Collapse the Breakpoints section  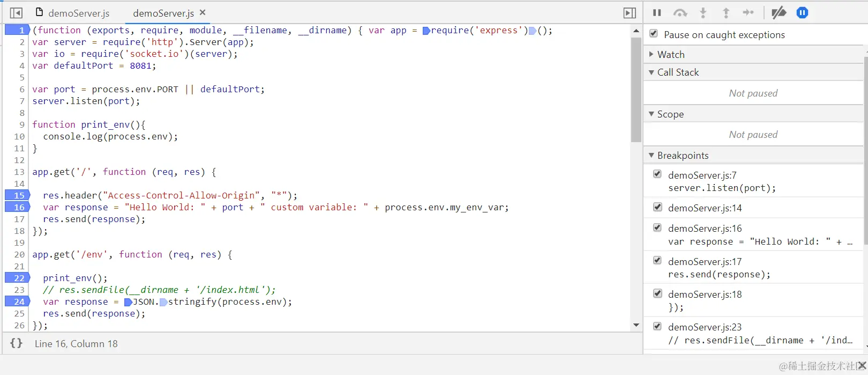click(652, 155)
